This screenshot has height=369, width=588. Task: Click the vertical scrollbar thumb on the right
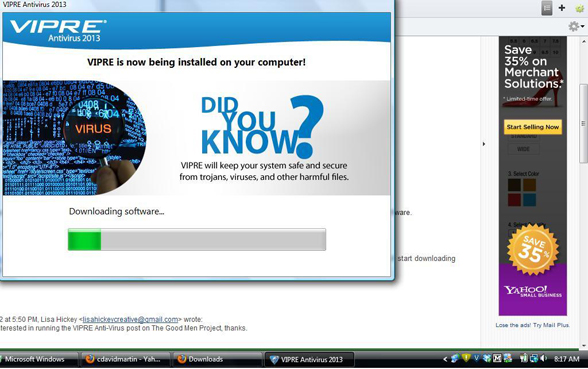584,123
